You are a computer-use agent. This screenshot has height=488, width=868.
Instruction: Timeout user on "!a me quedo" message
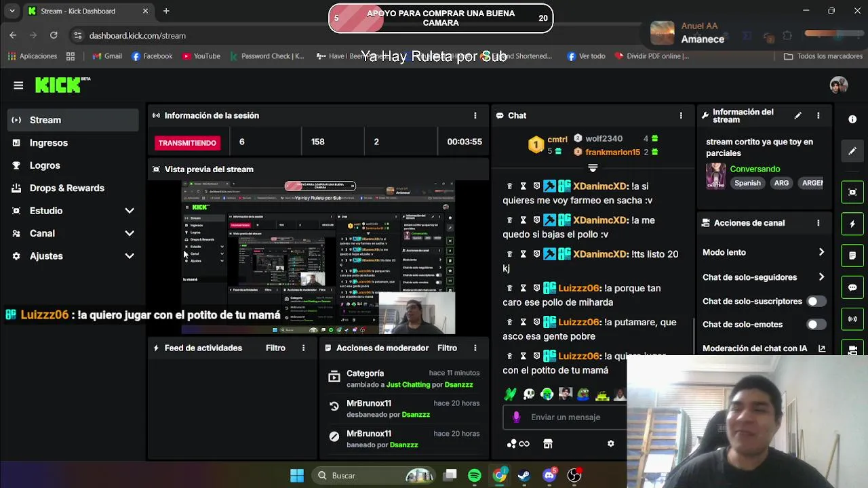coord(523,220)
